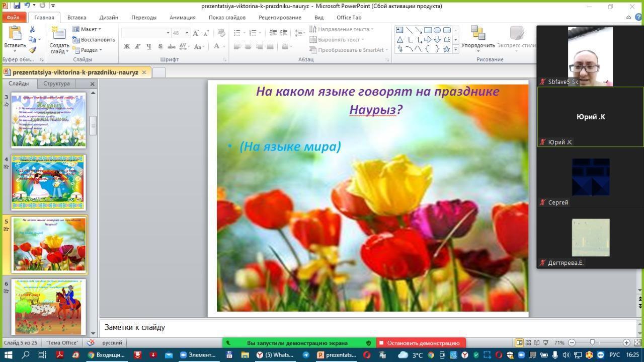Switch to the Структура pane tab

click(x=56, y=84)
